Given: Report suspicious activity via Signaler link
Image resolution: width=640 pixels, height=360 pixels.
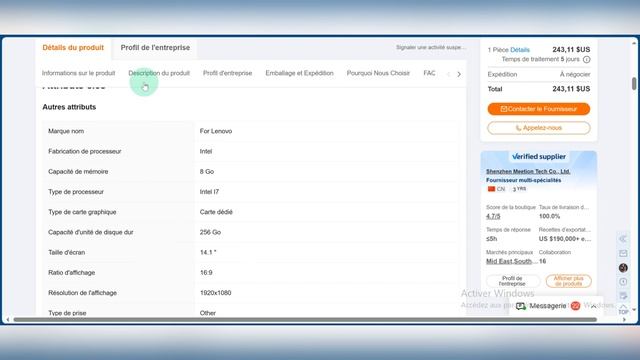Looking at the screenshot, I should tap(431, 47).
